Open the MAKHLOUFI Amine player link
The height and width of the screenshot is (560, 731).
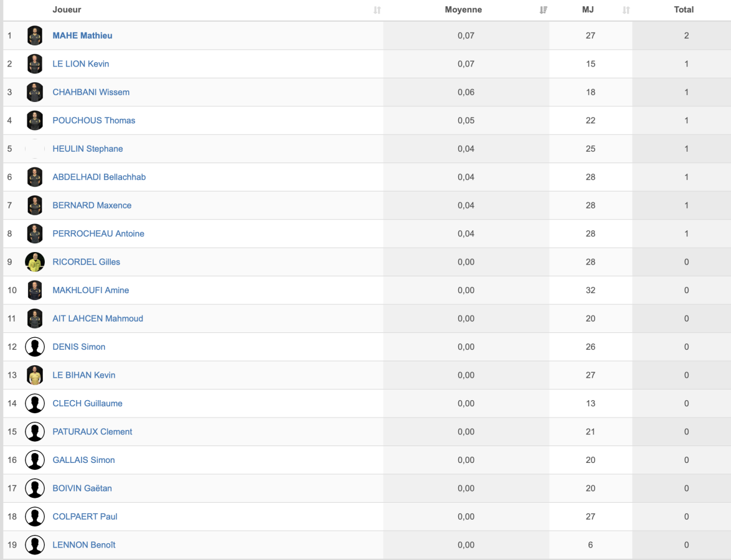[90, 290]
